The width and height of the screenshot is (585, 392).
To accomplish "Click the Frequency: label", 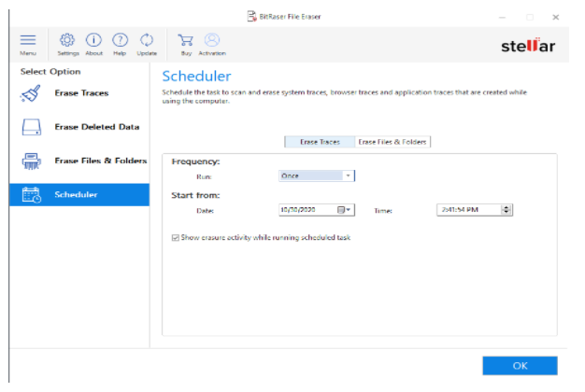I will tap(195, 161).
